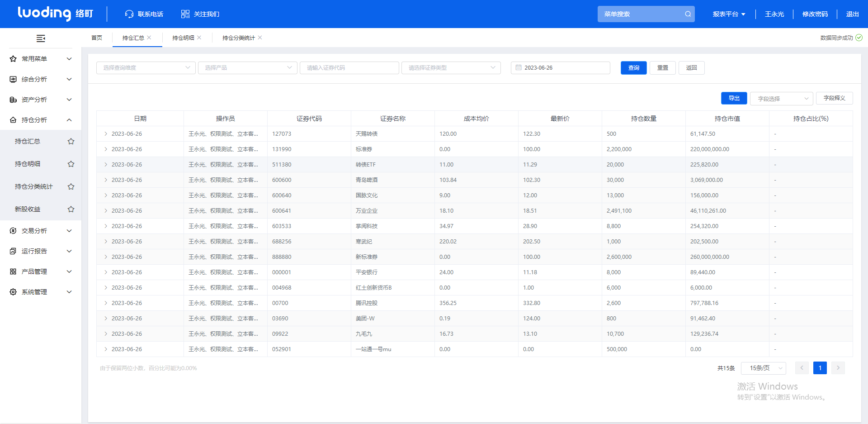This screenshot has height=424, width=868.
Task: Click the search magnifier icon in 菜单搜索
Action: [688, 14]
